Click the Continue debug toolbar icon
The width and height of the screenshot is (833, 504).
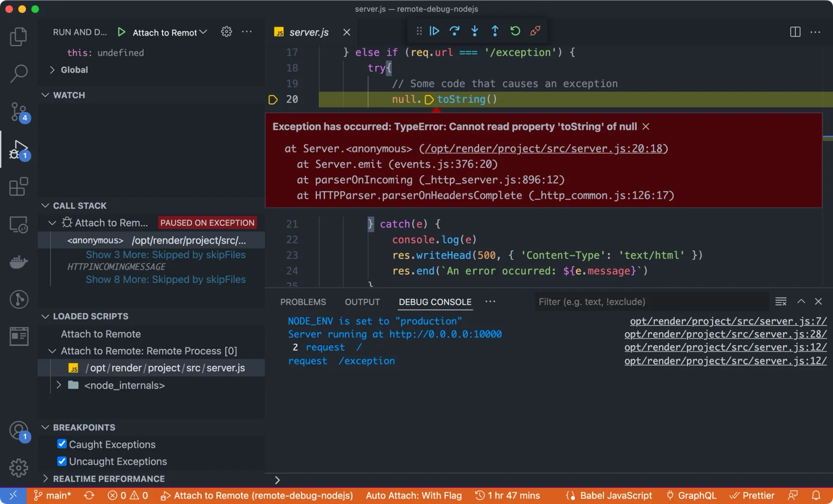point(434,31)
